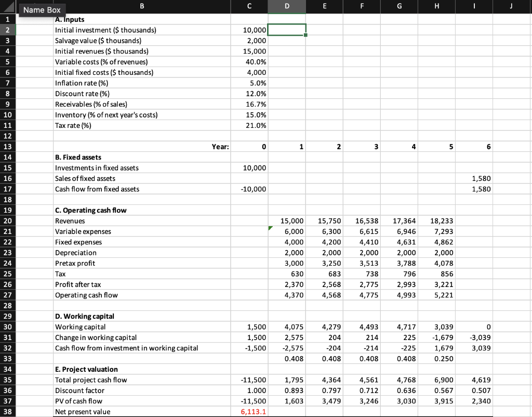Select the Sales of fixed assets value 1,580
This screenshot has height=417, width=532.
pos(474,178)
